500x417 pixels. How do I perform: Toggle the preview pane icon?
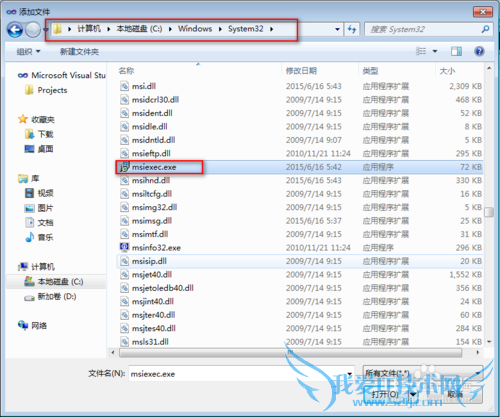[x=456, y=51]
